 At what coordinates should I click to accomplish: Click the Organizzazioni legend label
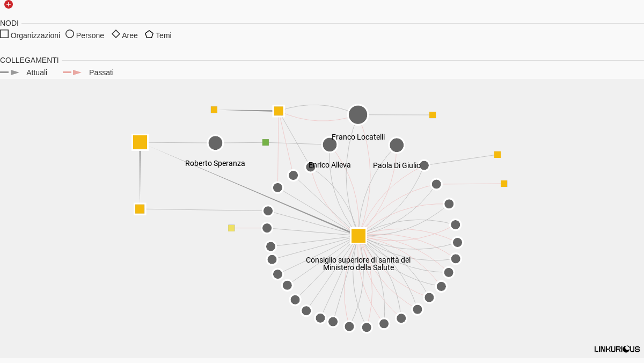pos(35,35)
